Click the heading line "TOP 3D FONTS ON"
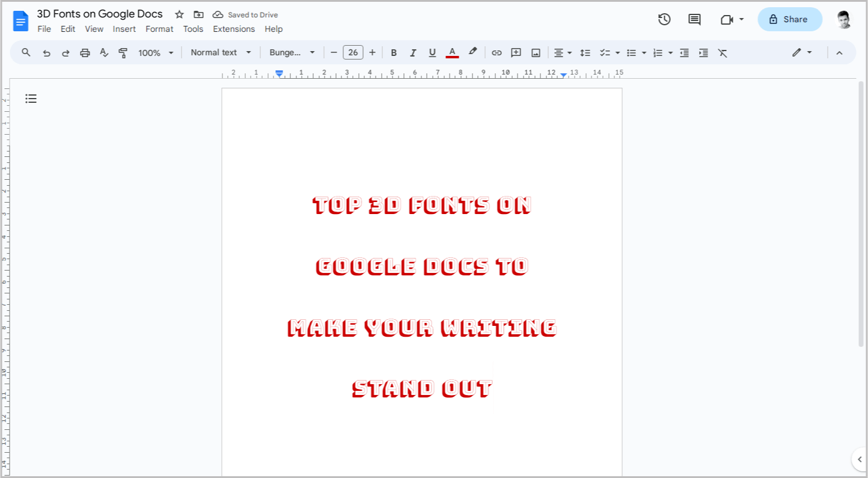The width and height of the screenshot is (868, 478). [x=422, y=206]
